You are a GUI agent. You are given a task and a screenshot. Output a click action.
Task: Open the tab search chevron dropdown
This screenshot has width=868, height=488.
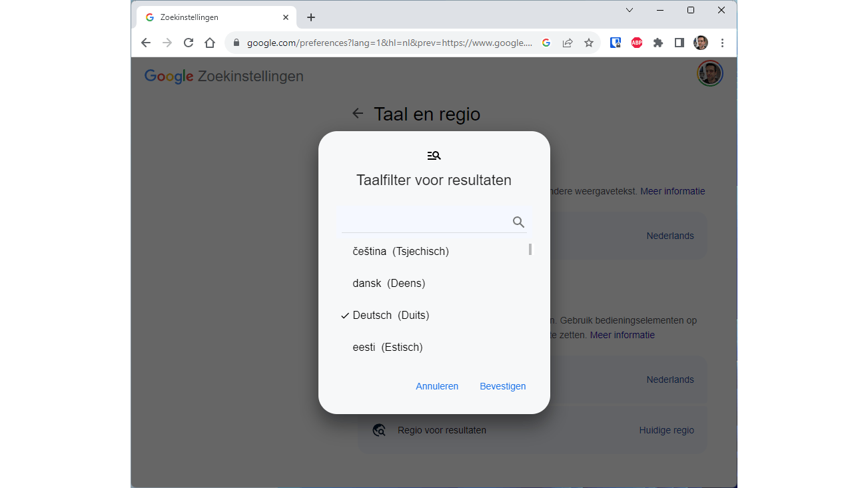(630, 10)
